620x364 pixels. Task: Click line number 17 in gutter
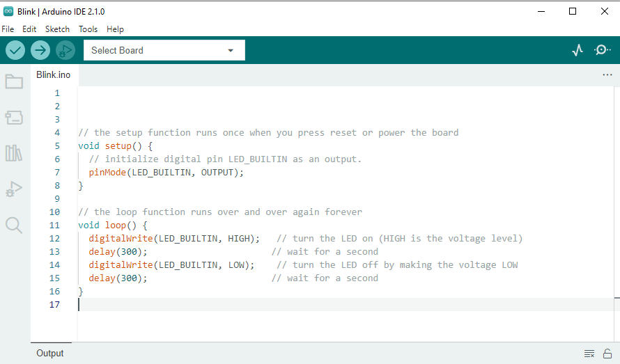click(x=54, y=305)
